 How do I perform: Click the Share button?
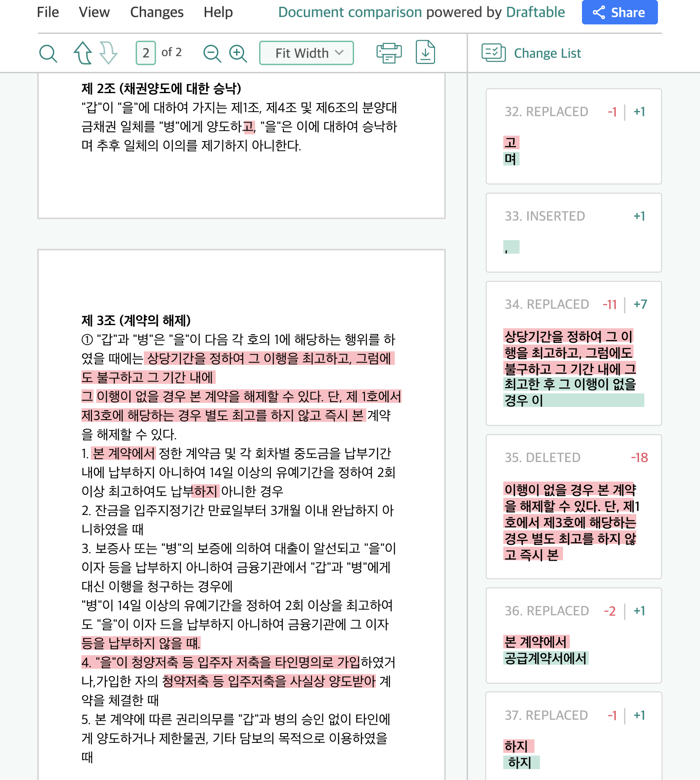point(620,12)
